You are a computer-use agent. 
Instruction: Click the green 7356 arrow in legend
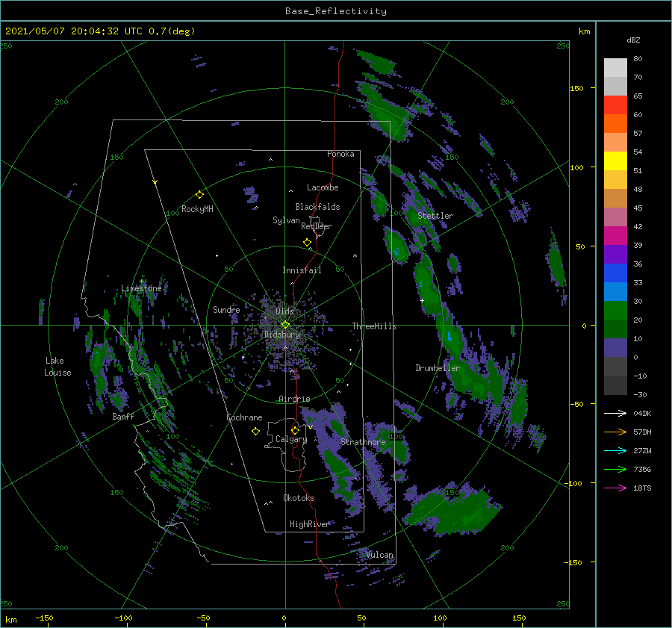615,470
